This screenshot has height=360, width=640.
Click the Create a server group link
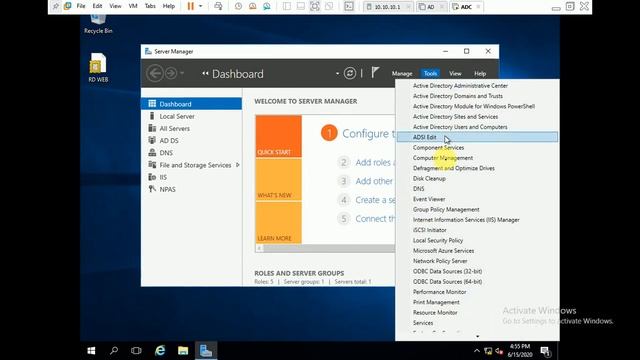point(375,200)
